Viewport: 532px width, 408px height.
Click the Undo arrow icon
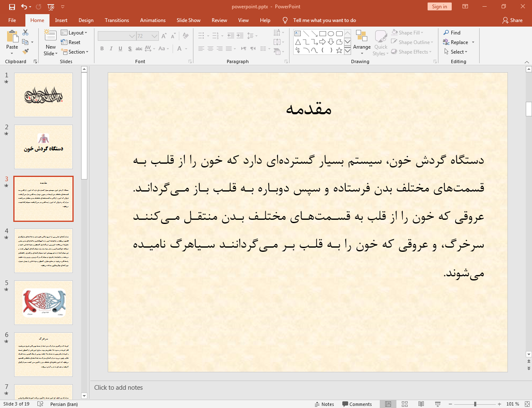(x=24, y=7)
